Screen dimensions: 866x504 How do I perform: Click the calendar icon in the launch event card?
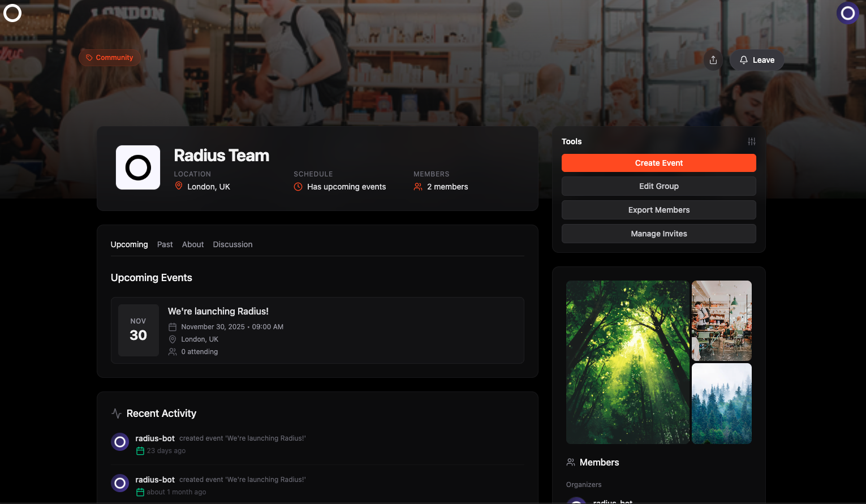pyautogui.click(x=173, y=326)
